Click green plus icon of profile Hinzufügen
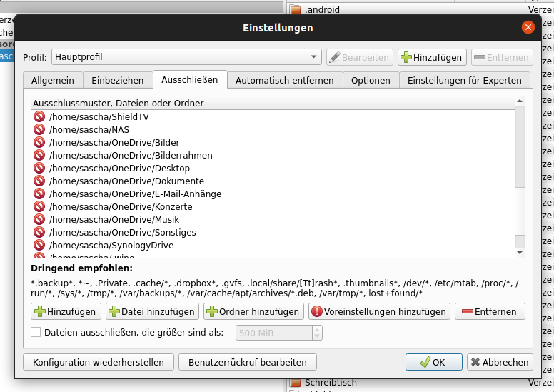Image resolution: width=554 pixels, height=392 pixels. pyautogui.click(x=406, y=57)
